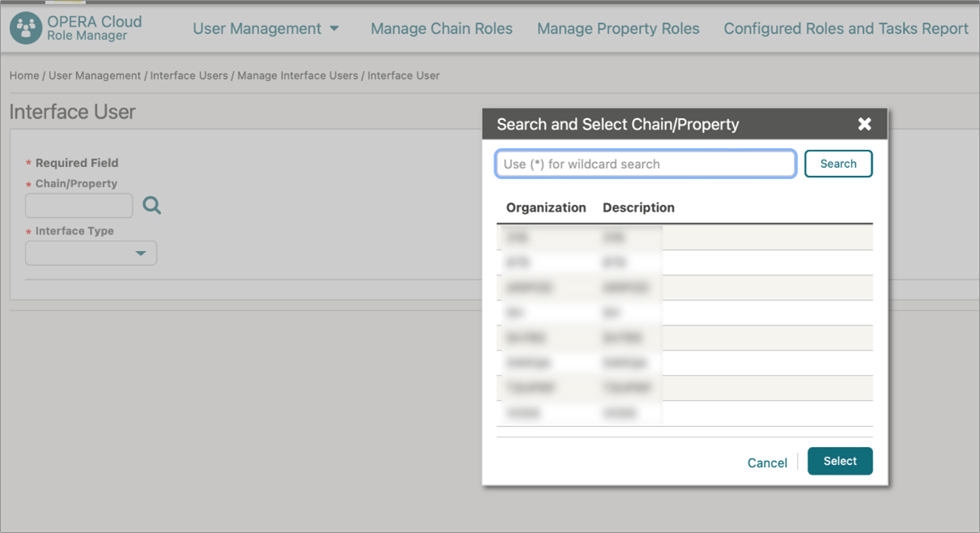Navigate to Home via breadcrumb
This screenshot has height=533, width=980.
pyautogui.click(x=23, y=75)
